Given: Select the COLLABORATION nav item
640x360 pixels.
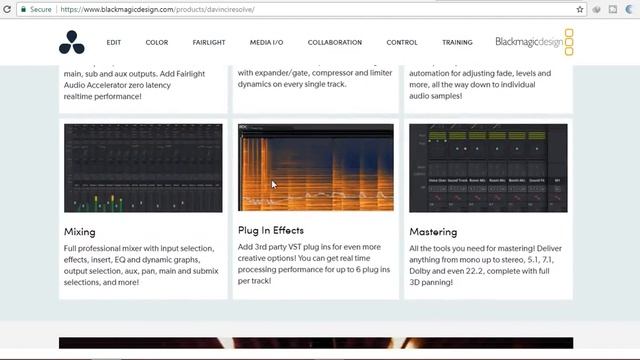Looking at the screenshot, I should click(335, 42).
